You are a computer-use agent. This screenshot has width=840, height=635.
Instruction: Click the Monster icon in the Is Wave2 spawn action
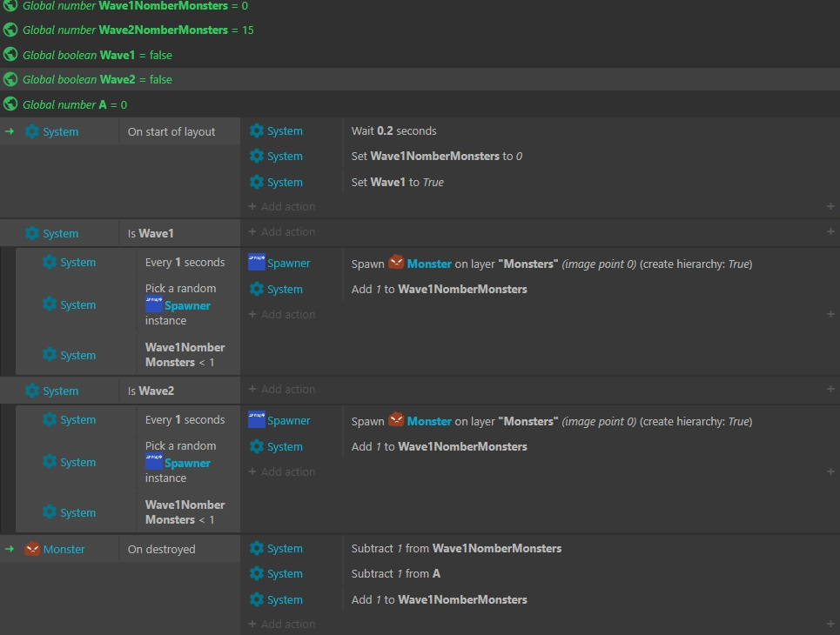pos(396,420)
